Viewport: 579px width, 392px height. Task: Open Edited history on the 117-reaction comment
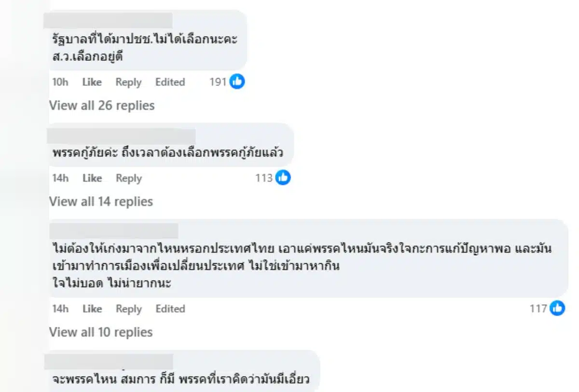coord(170,309)
